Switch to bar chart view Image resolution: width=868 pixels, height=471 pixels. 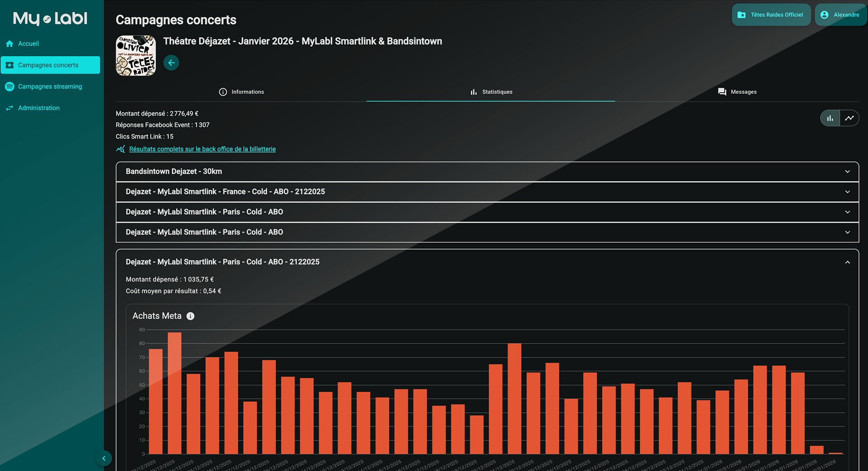point(830,118)
